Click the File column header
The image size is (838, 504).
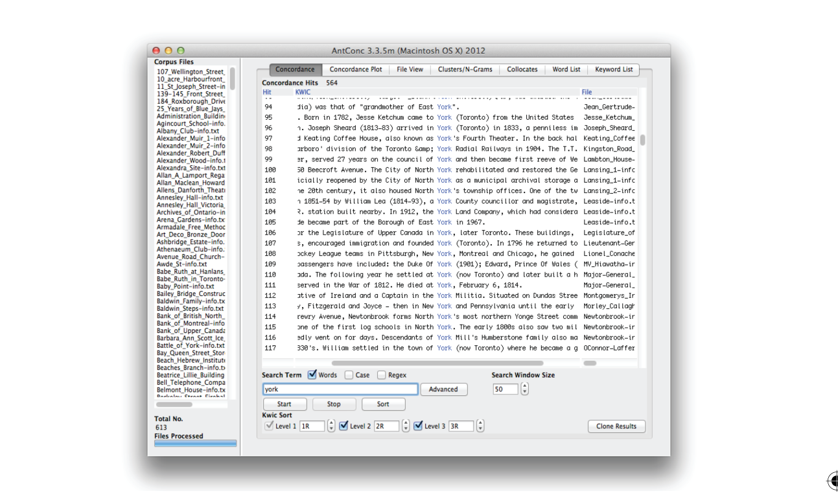[587, 92]
